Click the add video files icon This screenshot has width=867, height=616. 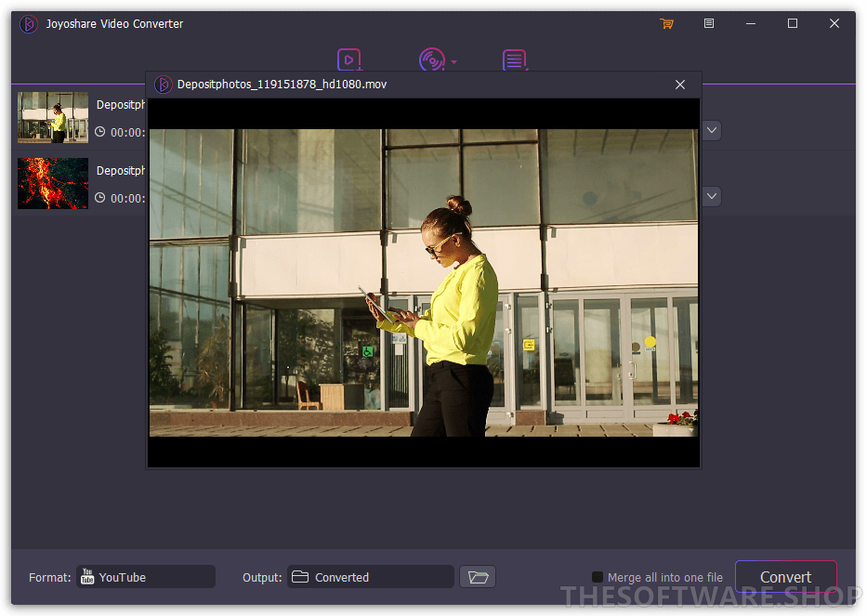349,59
